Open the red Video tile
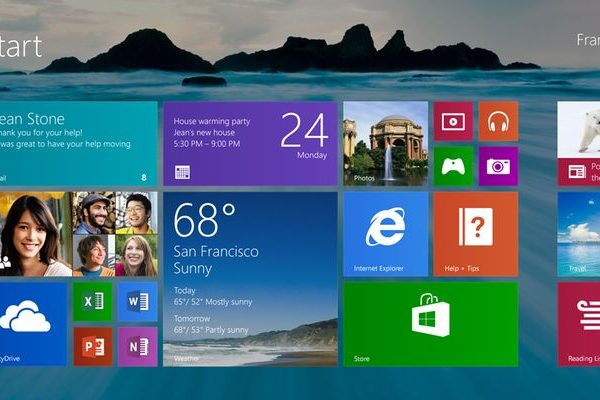Image resolution: width=600 pixels, height=400 pixels. pyautogui.click(x=453, y=121)
